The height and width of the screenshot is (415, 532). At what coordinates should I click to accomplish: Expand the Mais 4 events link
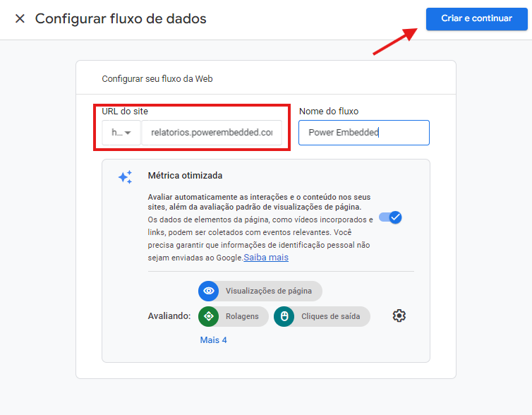pyautogui.click(x=213, y=340)
